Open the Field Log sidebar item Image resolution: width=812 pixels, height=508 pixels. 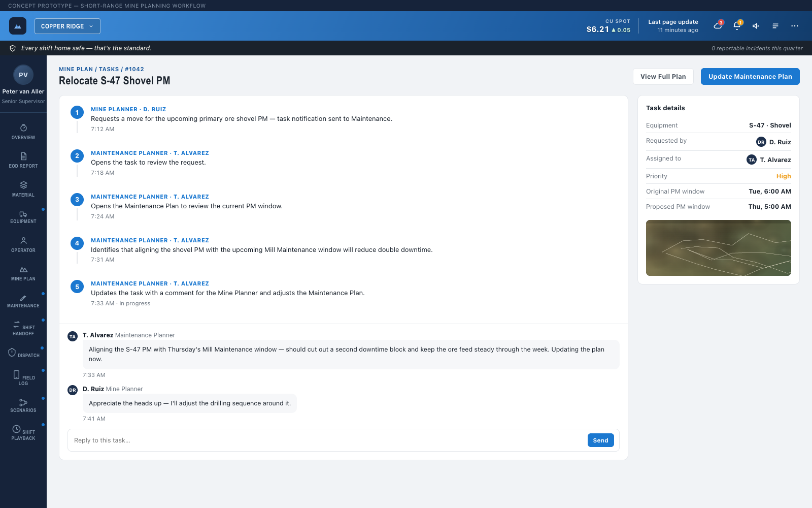23,378
